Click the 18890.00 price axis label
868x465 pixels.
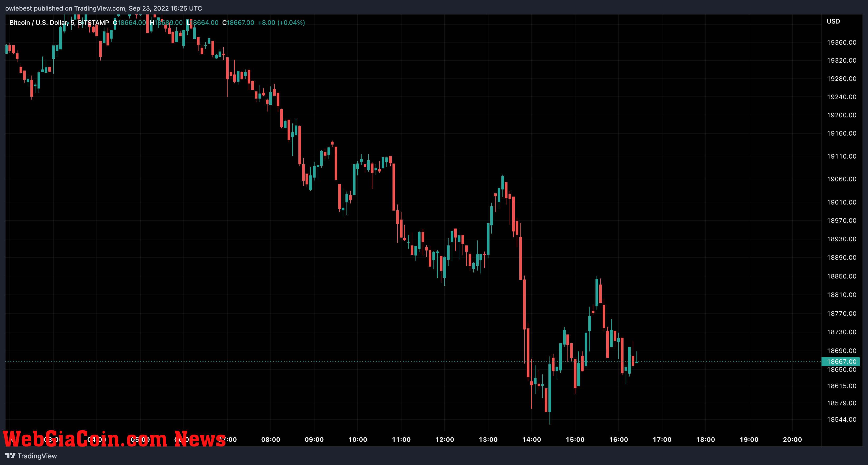(x=841, y=258)
